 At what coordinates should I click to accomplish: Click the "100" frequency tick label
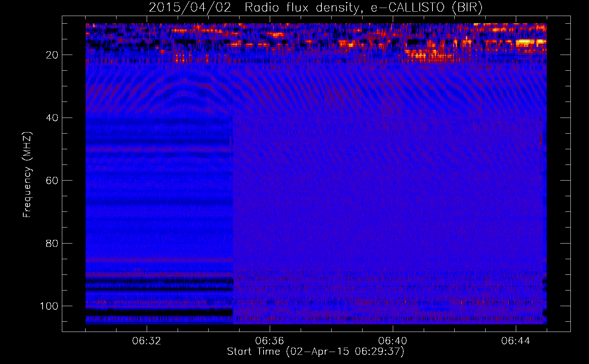tap(49, 306)
